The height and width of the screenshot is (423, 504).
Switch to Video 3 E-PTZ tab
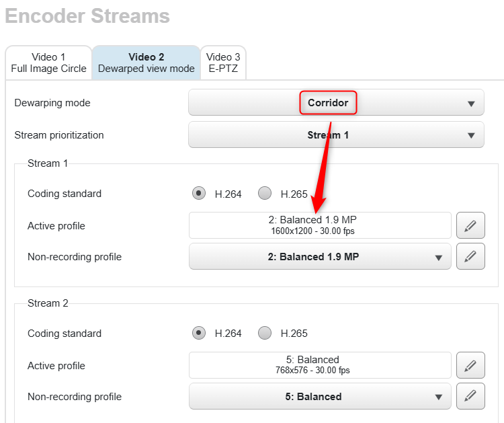pyautogui.click(x=223, y=63)
